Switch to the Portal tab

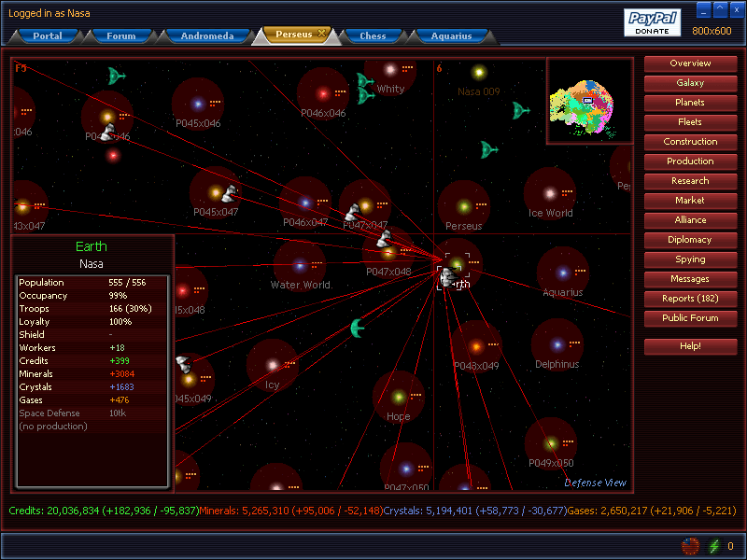coord(48,35)
